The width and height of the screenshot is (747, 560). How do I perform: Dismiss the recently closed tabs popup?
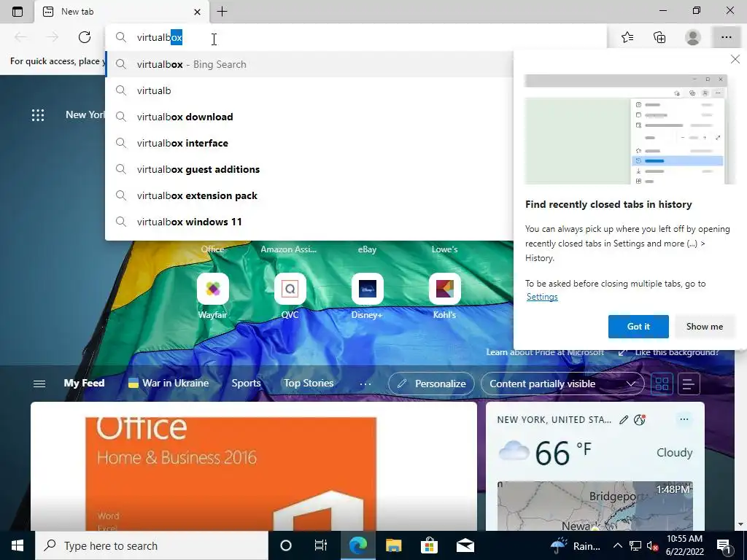(735, 59)
